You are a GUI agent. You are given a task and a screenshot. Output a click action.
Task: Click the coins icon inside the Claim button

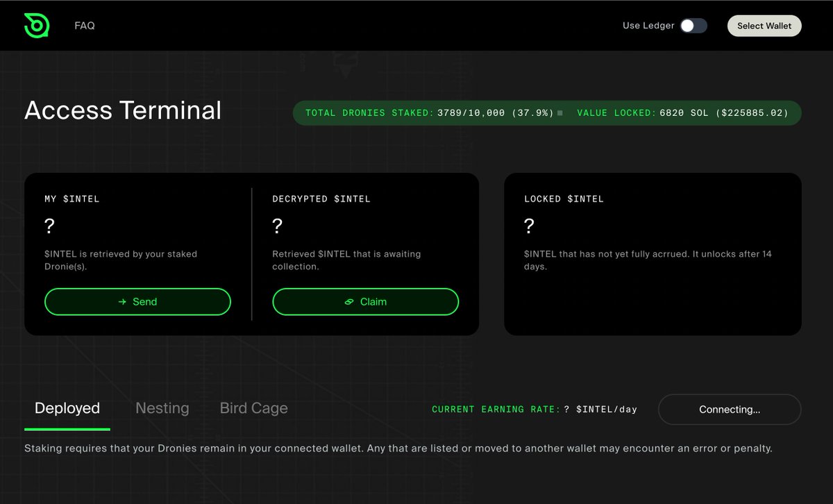pos(349,301)
